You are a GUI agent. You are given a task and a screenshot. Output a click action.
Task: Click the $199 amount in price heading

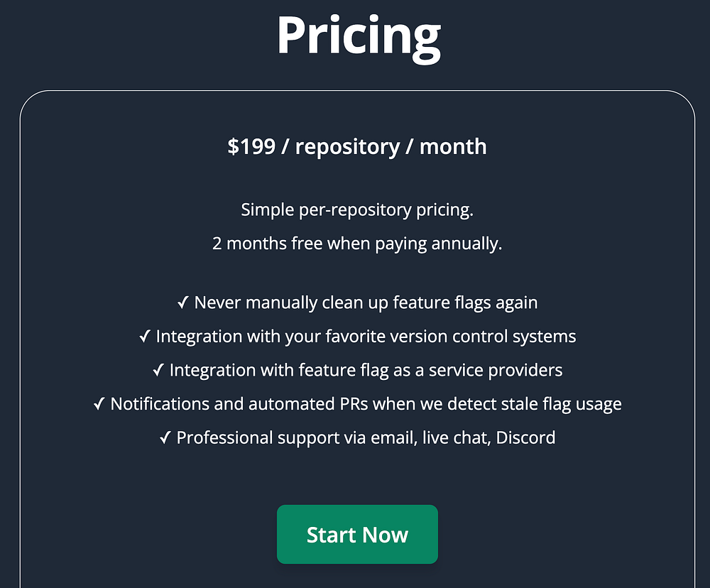pyautogui.click(x=251, y=147)
